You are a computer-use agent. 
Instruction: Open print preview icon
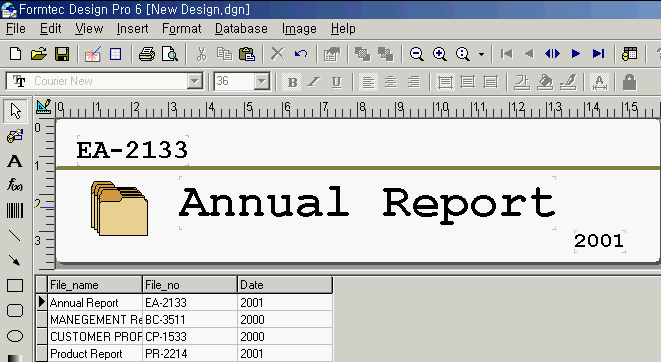170,54
